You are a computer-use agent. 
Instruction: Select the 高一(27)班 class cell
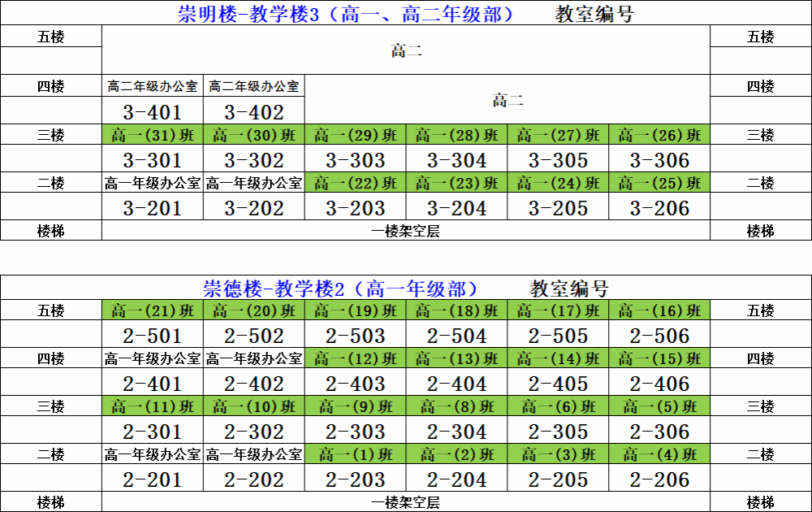[559, 135]
